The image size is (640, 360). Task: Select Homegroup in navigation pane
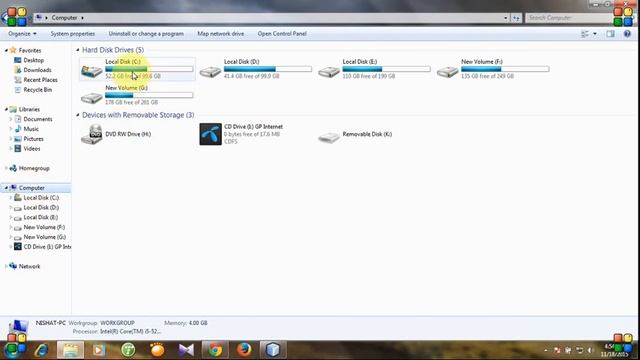tap(34, 168)
